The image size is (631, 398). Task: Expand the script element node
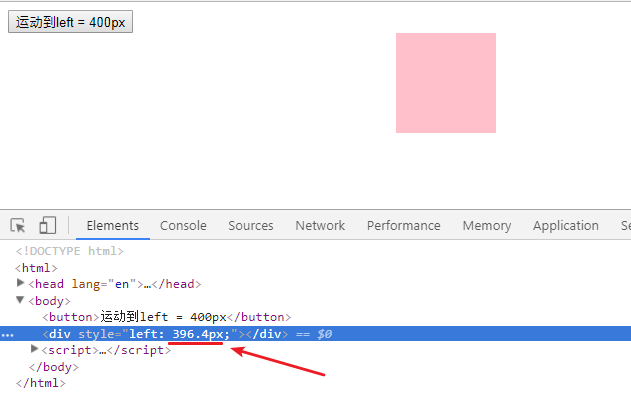pos(35,349)
